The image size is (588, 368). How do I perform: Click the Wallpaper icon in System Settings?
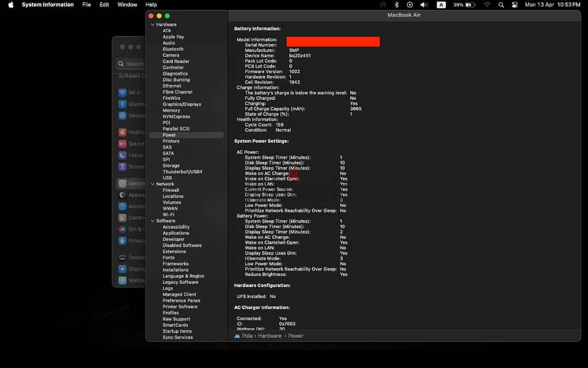(x=123, y=280)
